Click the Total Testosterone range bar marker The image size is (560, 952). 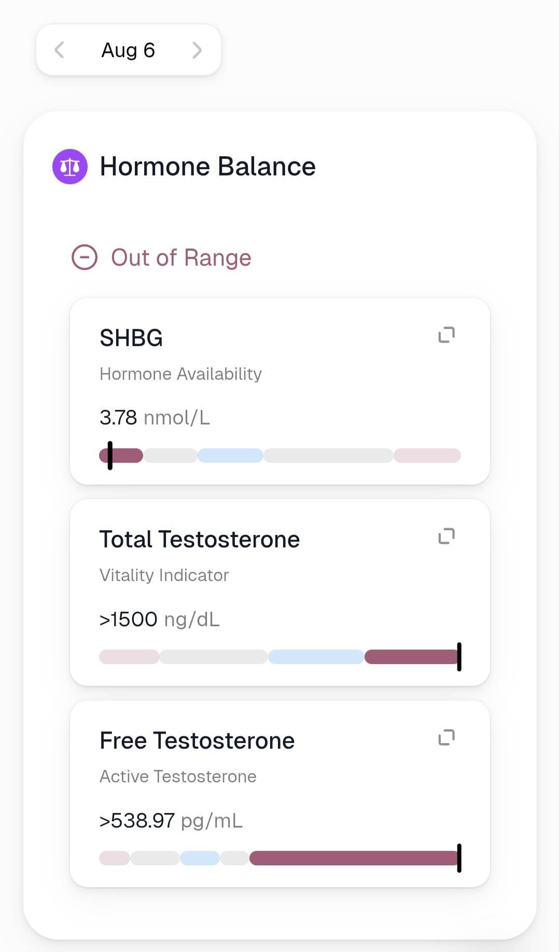pos(459,657)
